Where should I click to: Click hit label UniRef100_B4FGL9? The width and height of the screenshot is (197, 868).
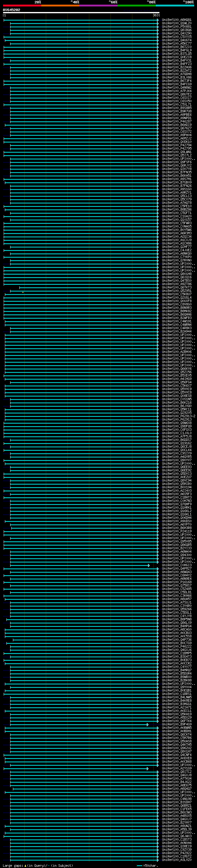coord(176,50)
